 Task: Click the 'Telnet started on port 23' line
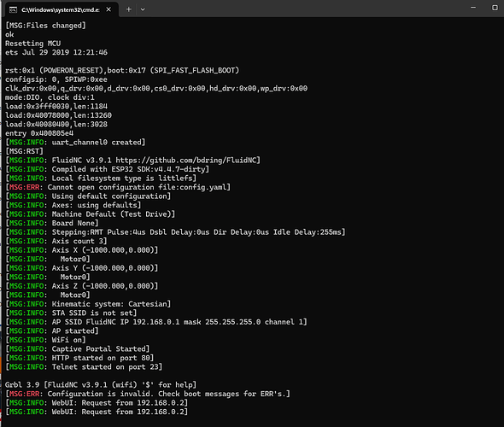(x=84, y=366)
